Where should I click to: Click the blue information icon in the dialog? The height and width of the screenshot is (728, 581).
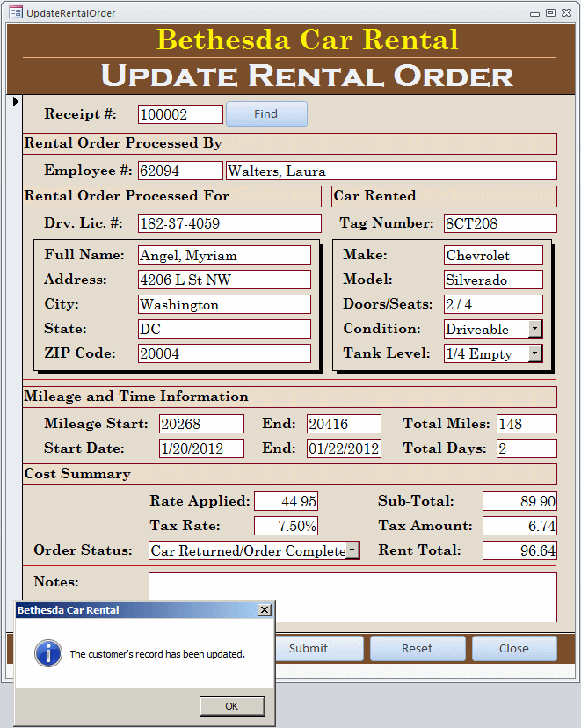[48, 653]
